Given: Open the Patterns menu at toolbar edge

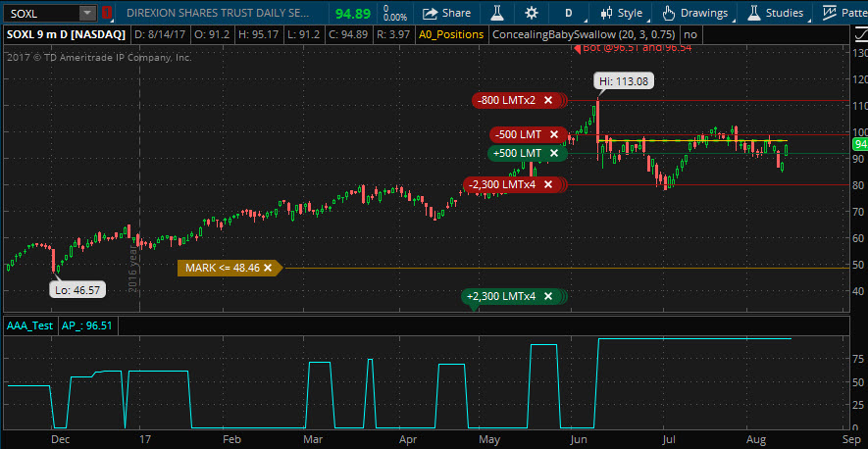Looking at the screenshot, I should click(x=843, y=13).
